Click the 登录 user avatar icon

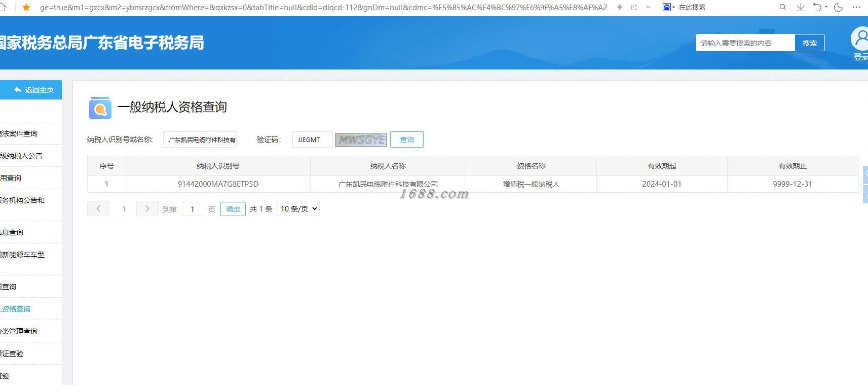[x=860, y=38]
